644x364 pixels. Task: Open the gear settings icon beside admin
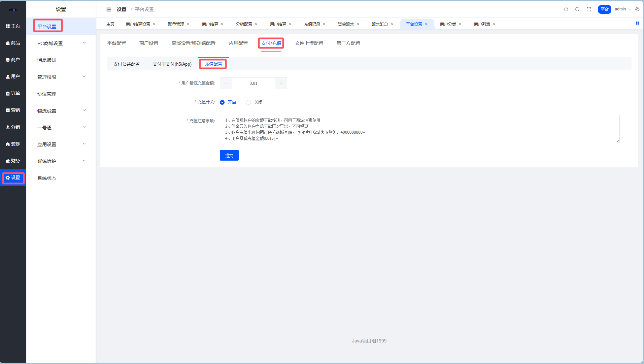point(637,9)
